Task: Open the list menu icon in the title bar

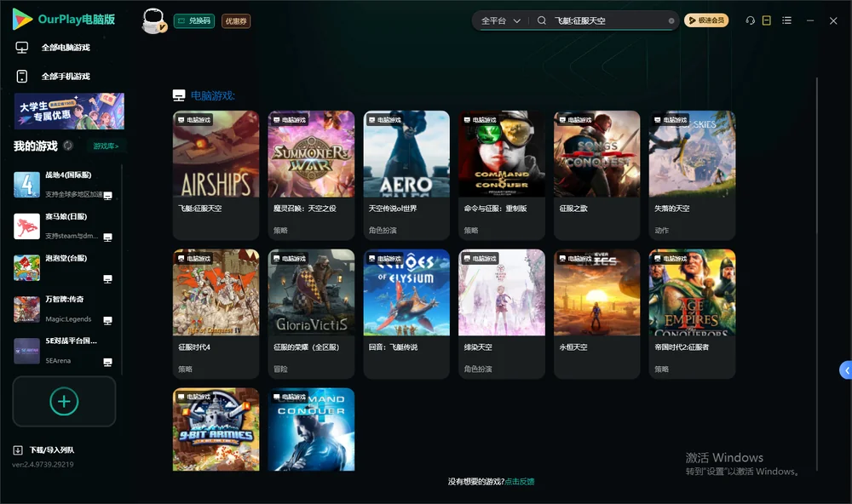Action: [786, 20]
